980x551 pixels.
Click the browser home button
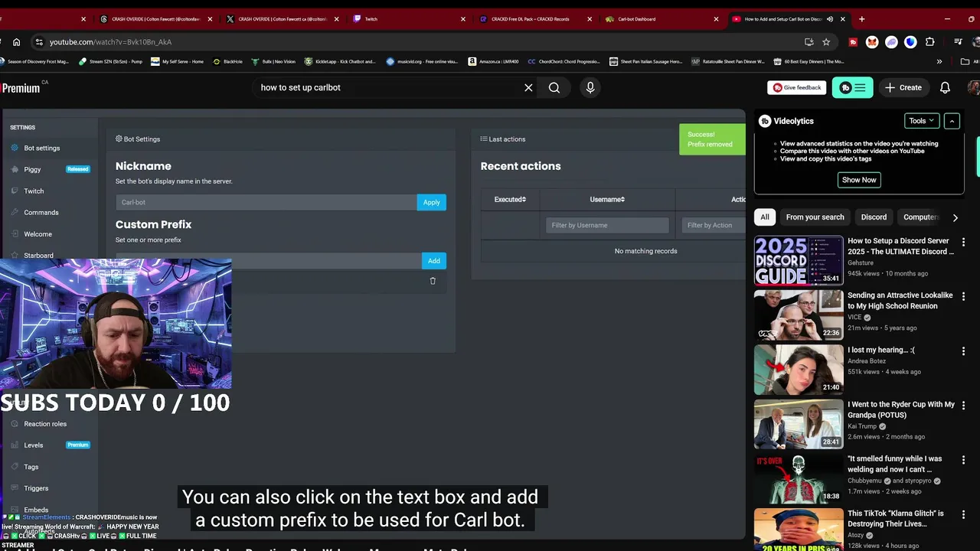click(16, 42)
